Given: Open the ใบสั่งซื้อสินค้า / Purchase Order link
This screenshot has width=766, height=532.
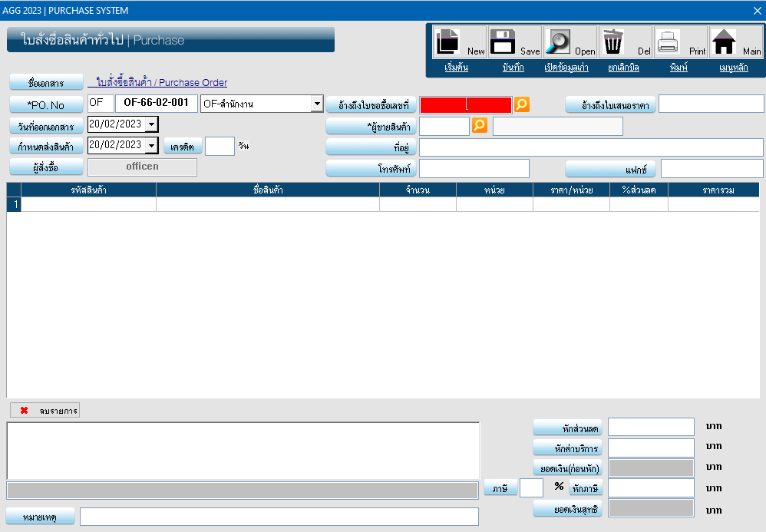Looking at the screenshot, I should [161, 82].
